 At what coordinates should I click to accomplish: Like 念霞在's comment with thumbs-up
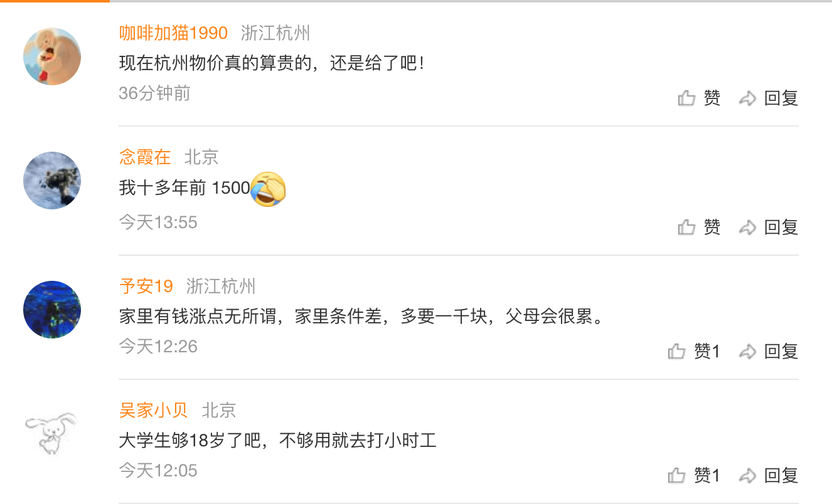[x=687, y=228]
